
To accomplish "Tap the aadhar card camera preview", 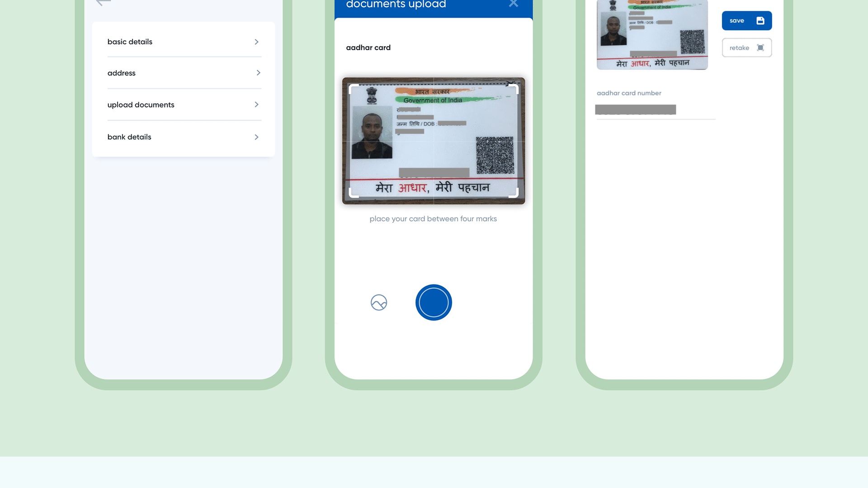I will (434, 141).
